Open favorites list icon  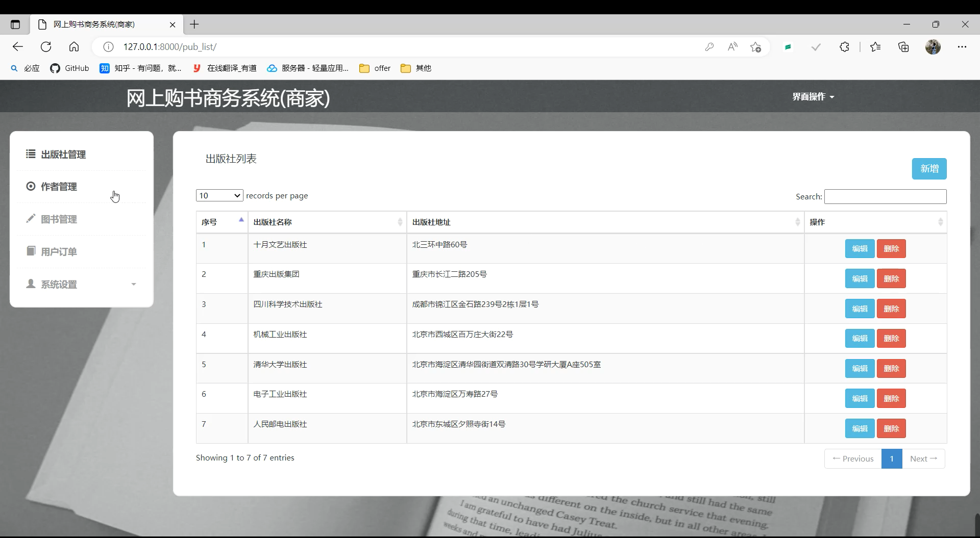[875, 47]
